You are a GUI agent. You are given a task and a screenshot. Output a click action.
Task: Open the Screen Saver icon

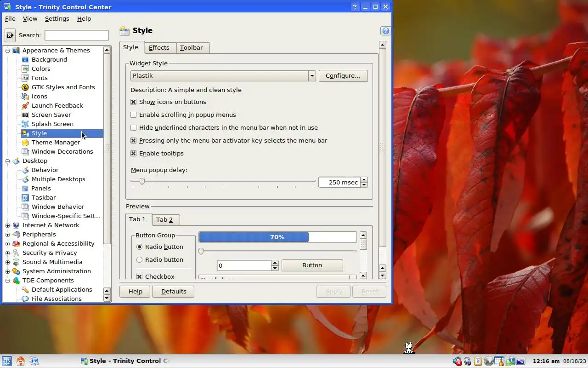[25, 115]
